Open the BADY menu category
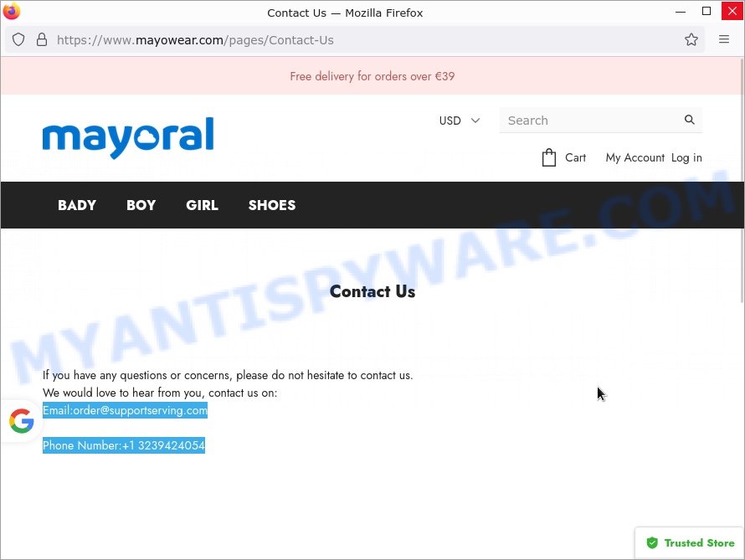The width and height of the screenshot is (745, 560). coord(77,205)
